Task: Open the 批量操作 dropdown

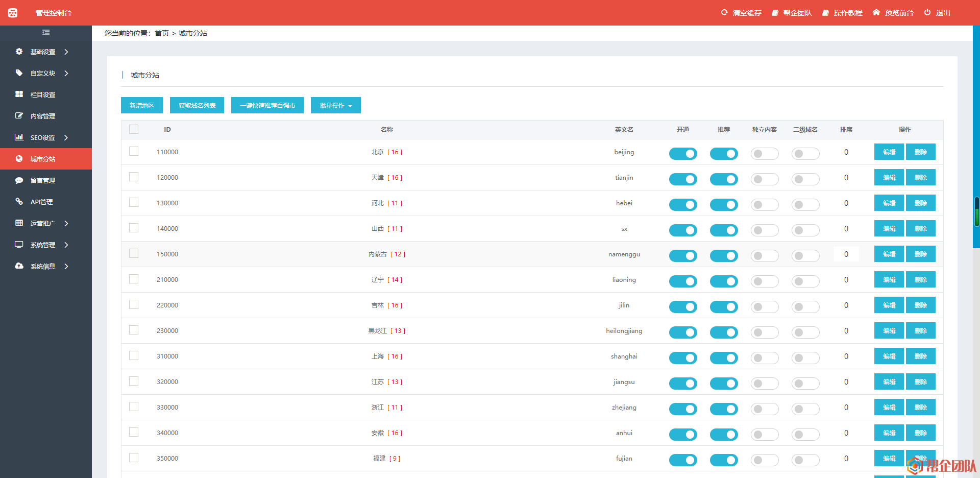Action: coord(336,105)
